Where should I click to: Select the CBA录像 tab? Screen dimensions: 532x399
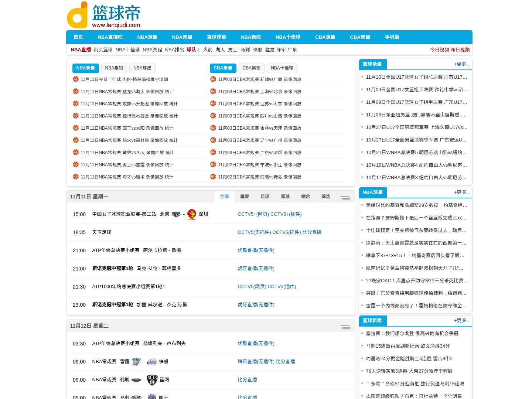223,68
